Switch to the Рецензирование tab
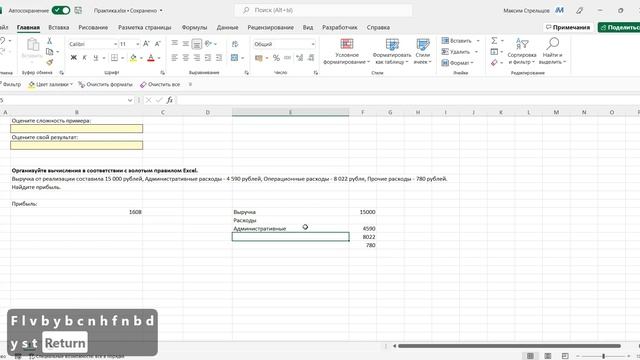 (x=271, y=27)
